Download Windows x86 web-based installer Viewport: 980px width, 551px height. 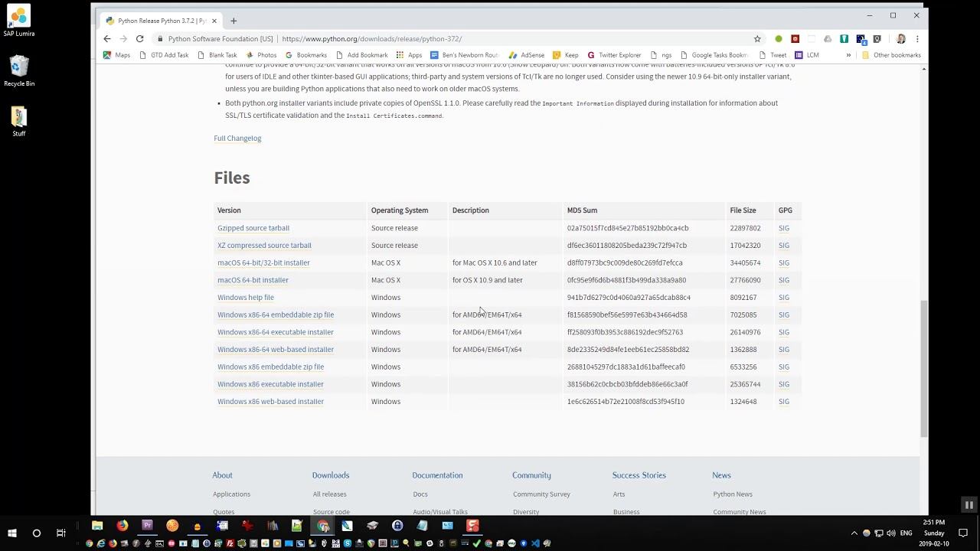270,402
